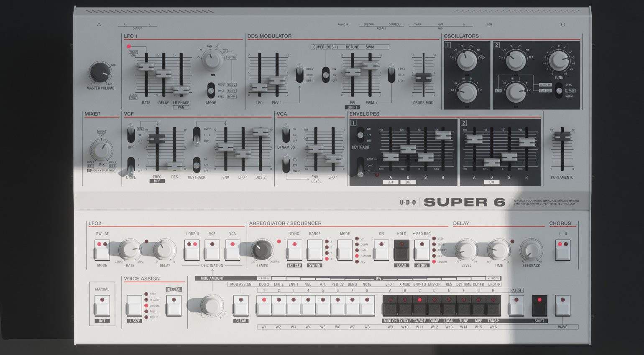The width and height of the screenshot is (644, 355).
Task: Adjust the Envelope 2 Decay slider
Action: pos(491,162)
